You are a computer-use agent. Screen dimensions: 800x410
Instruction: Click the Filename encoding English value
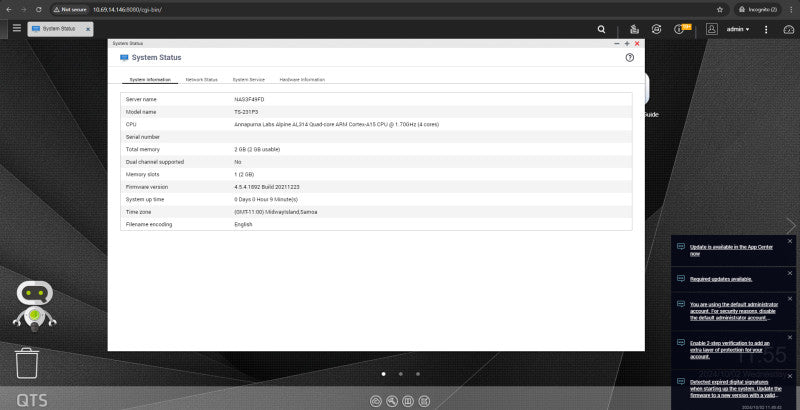243,224
